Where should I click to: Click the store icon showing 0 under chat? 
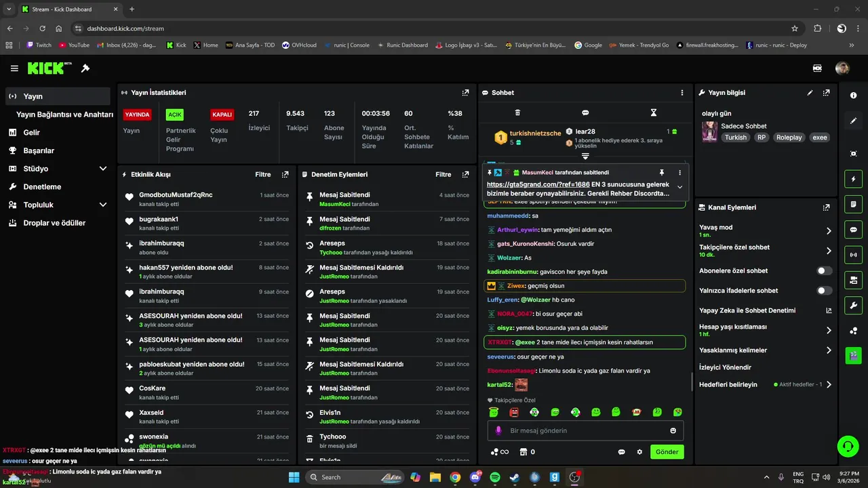coord(527,451)
